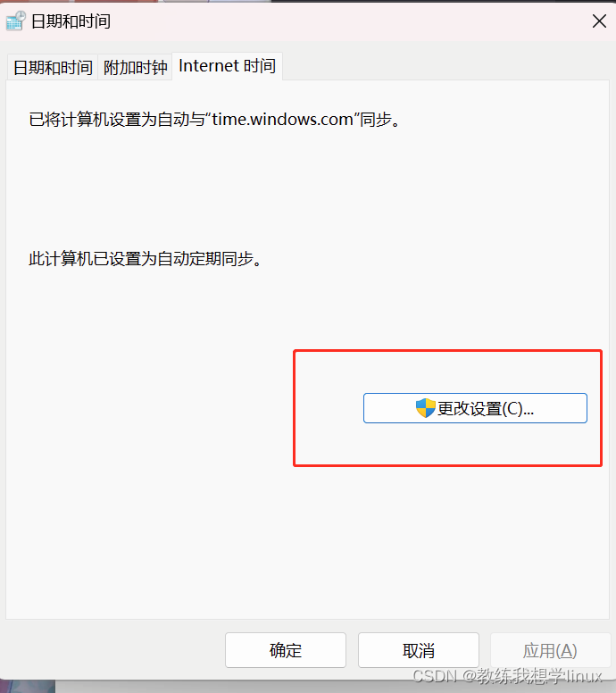Click the 日期和时间 window title text
Image resolution: width=616 pixels, height=693 pixels.
(x=71, y=21)
